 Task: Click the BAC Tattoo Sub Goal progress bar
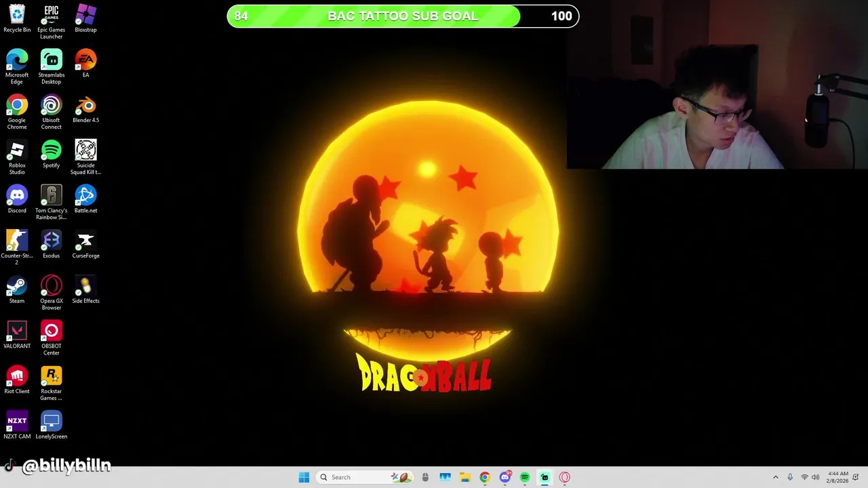tap(403, 16)
